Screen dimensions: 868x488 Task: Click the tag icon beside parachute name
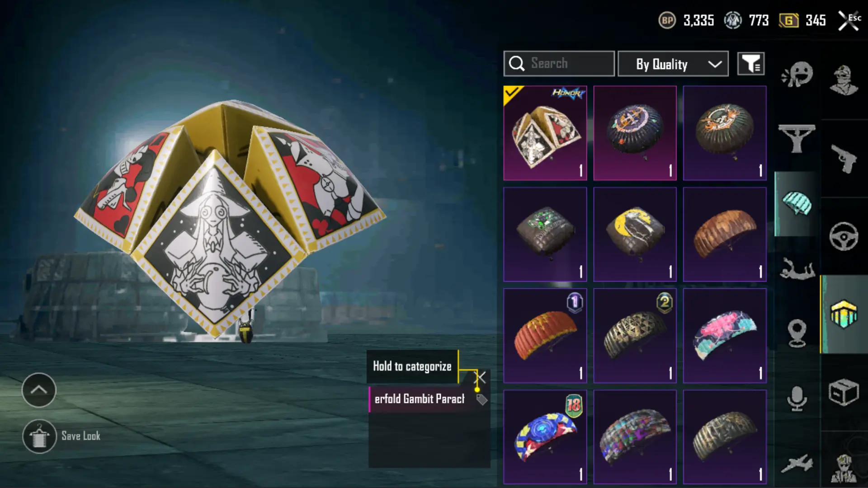[481, 399]
